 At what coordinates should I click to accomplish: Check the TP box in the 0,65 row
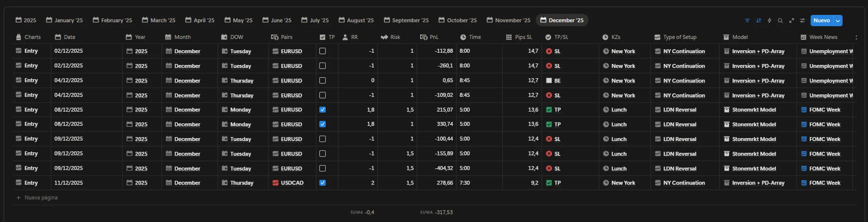tap(322, 81)
